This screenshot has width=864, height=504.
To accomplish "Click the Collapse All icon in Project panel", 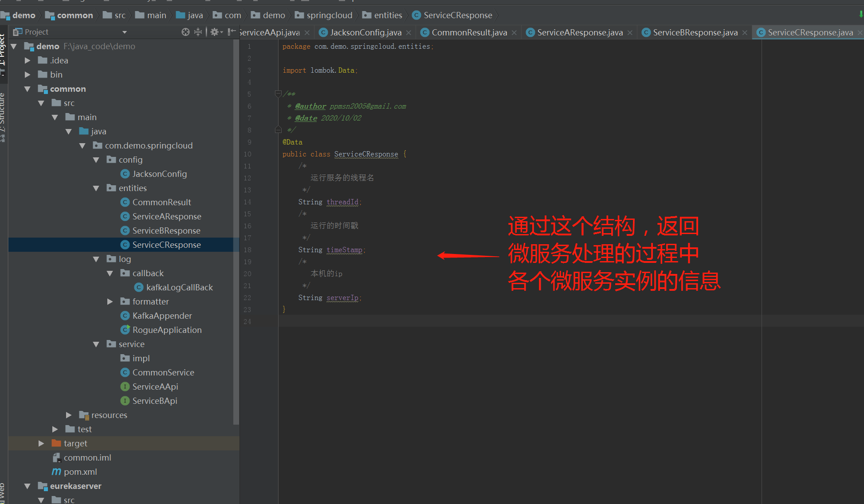I will pos(198,32).
